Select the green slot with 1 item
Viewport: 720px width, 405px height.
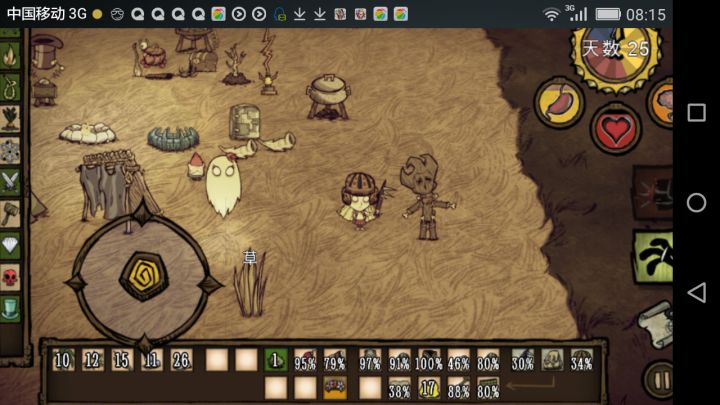click(x=276, y=360)
